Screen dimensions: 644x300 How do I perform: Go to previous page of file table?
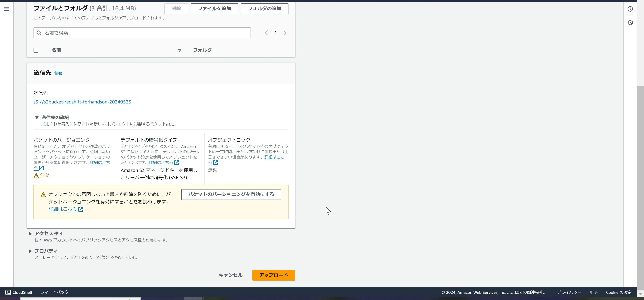pos(266,33)
